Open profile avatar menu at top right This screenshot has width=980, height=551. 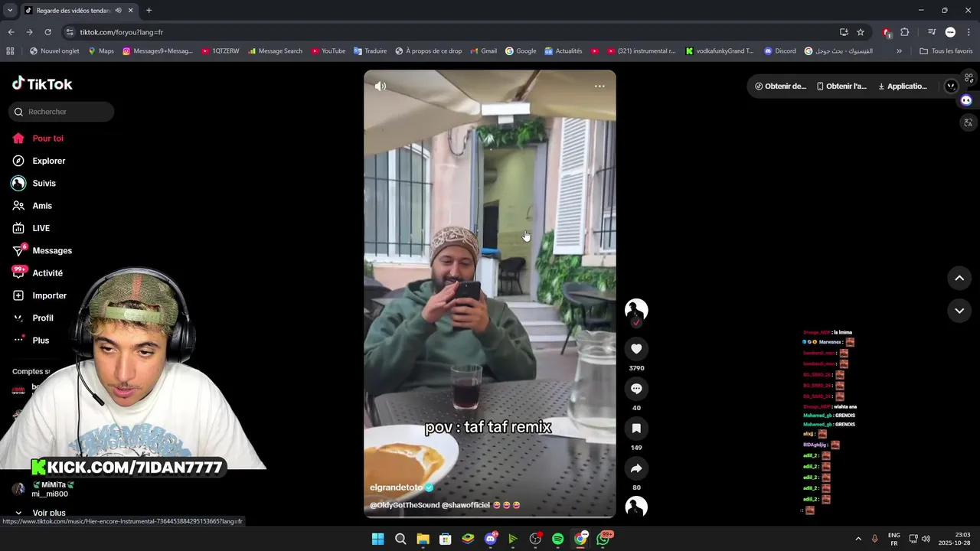[x=951, y=86]
